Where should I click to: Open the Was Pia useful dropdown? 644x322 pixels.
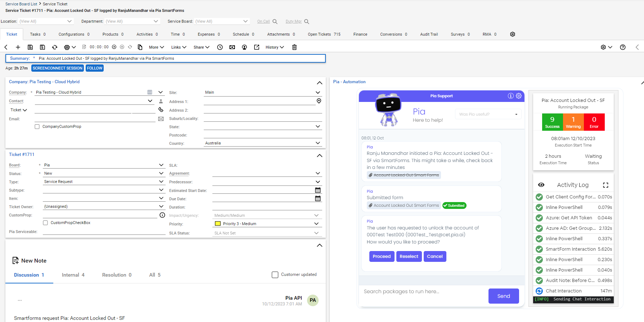point(488,114)
